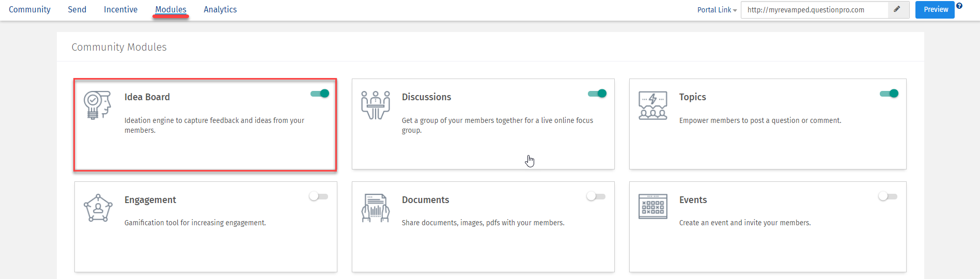Click 'Ideation engine to capture feedback' description

[214, 125]
